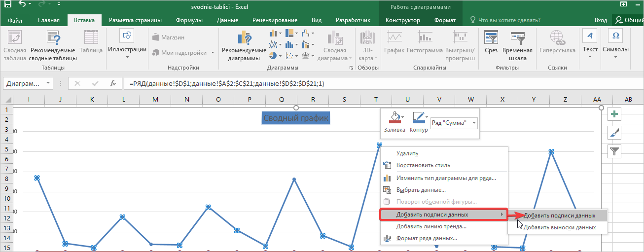Choose Добавить линию тренда in context menu
The height and width of the screenshot is (252, 644).
(x=431, y=226)
